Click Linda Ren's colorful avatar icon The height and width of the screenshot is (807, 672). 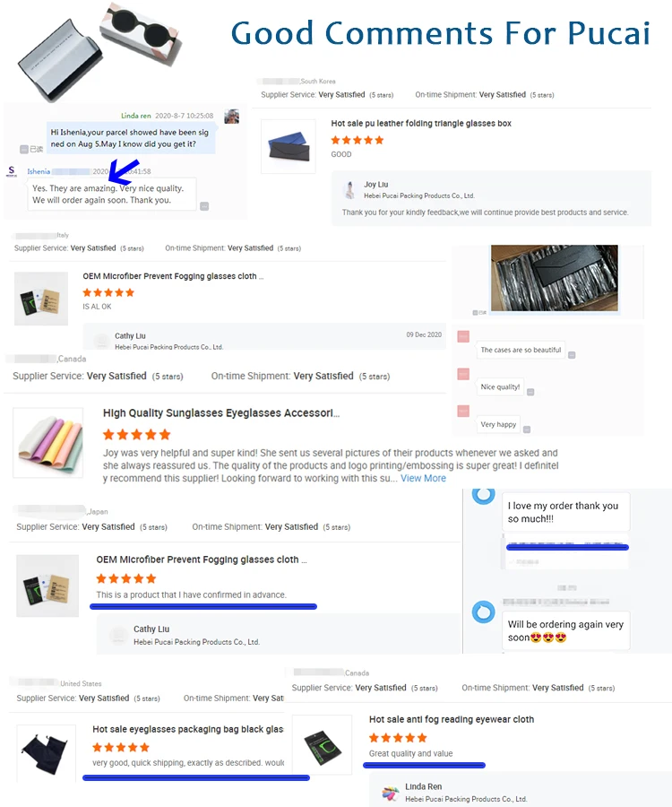[391, 793]
